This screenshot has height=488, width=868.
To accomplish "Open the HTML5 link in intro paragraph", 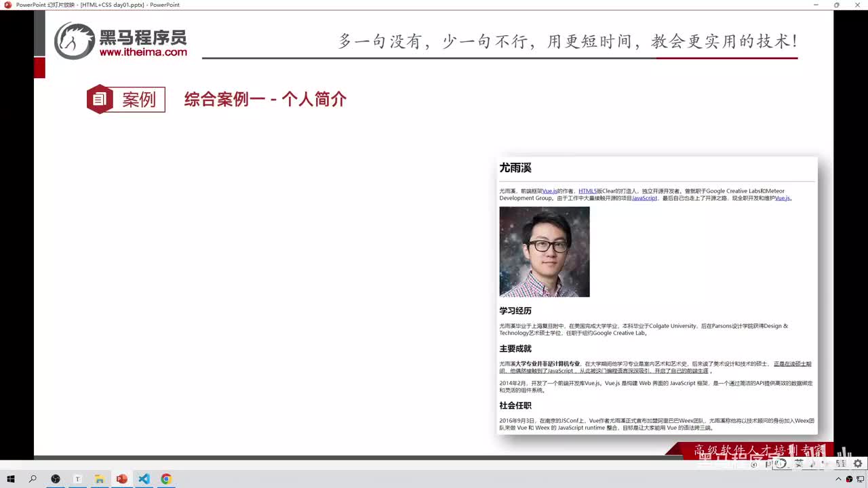I will tap(587, 191).
